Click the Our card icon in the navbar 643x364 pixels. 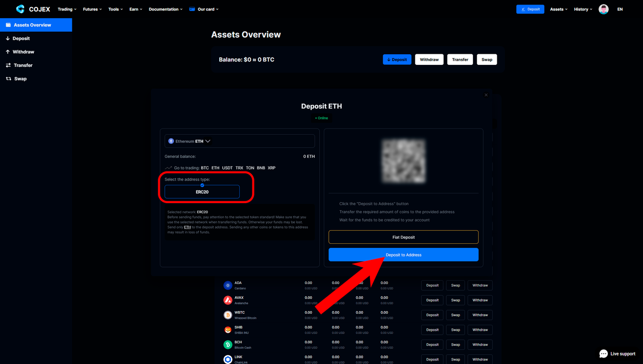(192, 9)
